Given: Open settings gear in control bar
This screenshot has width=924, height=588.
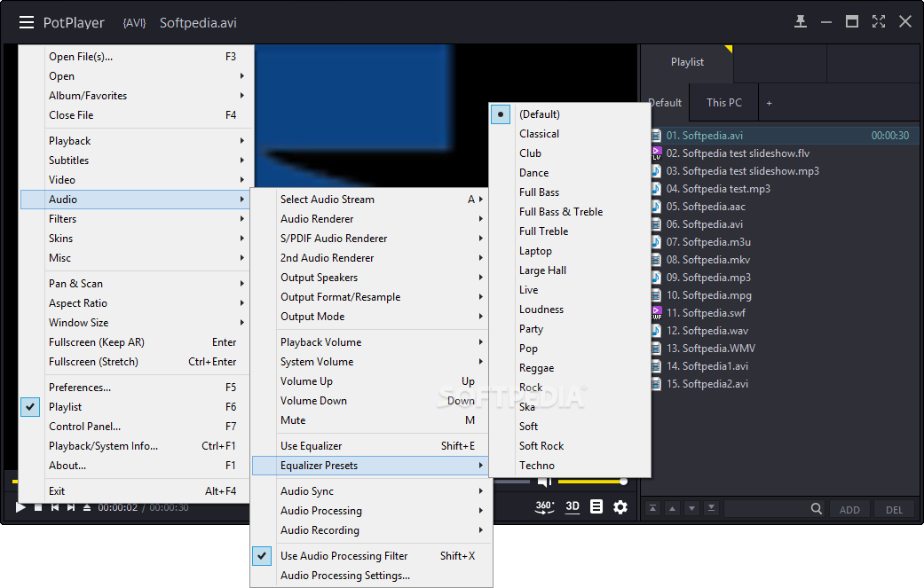Looking at the screenshot, I should point(620,506).
